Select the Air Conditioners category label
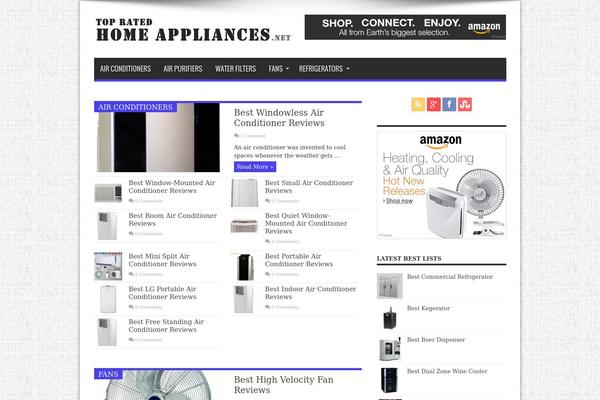The width and height of the screenshot is (600, 400). [x=135, y=107]
